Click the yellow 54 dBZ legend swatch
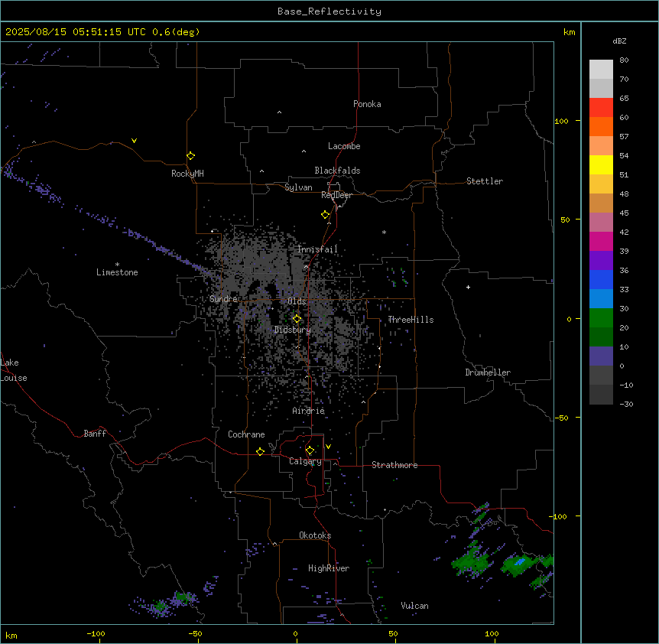The height and width of the screenshot is (644, 659). (x=601, y=164)
